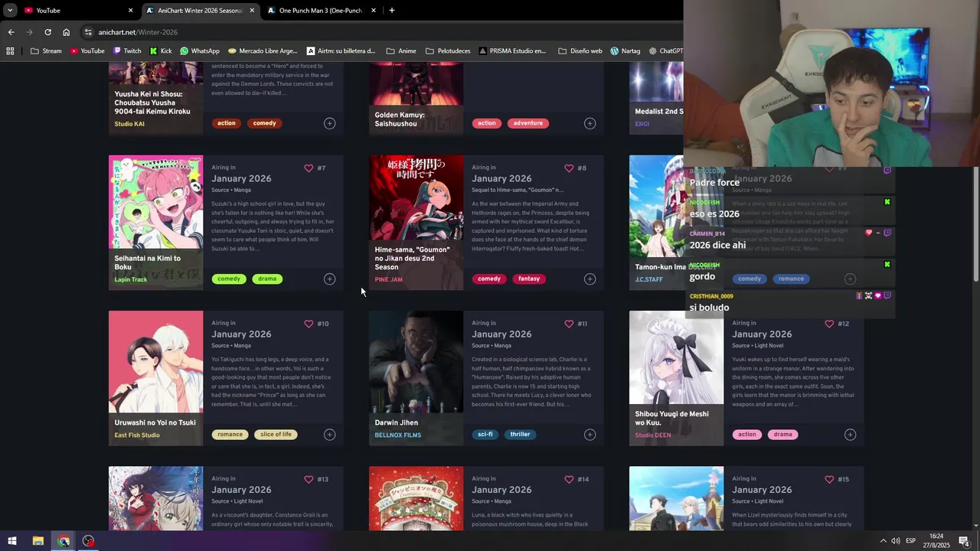Open the apps grid in bookmarks bar

coord(10,51)
